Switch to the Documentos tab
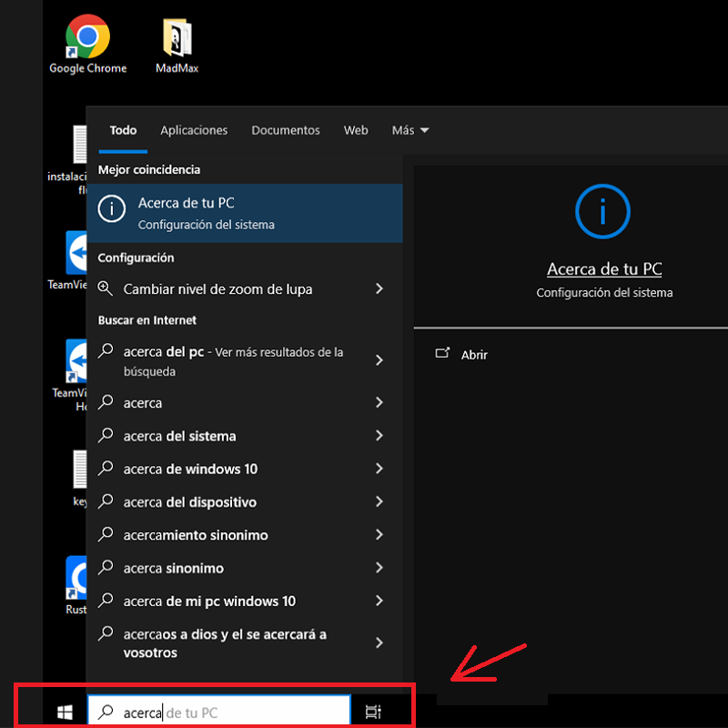The image size is (728, 728). pyautogui.click(x=286, y=130)
